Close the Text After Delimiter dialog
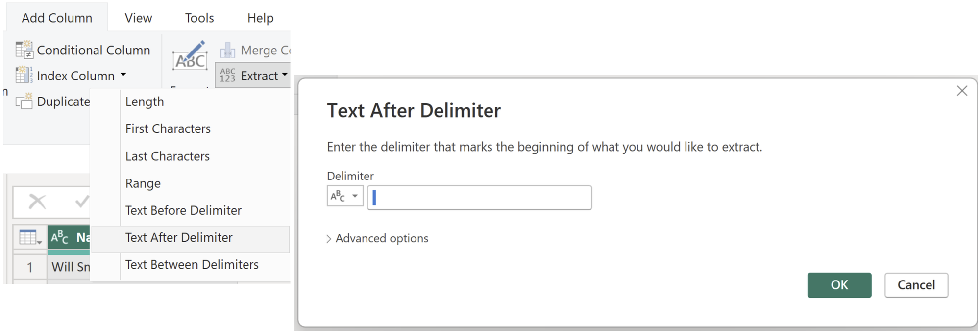Screen dimensions: 980x332 point(962,91)
